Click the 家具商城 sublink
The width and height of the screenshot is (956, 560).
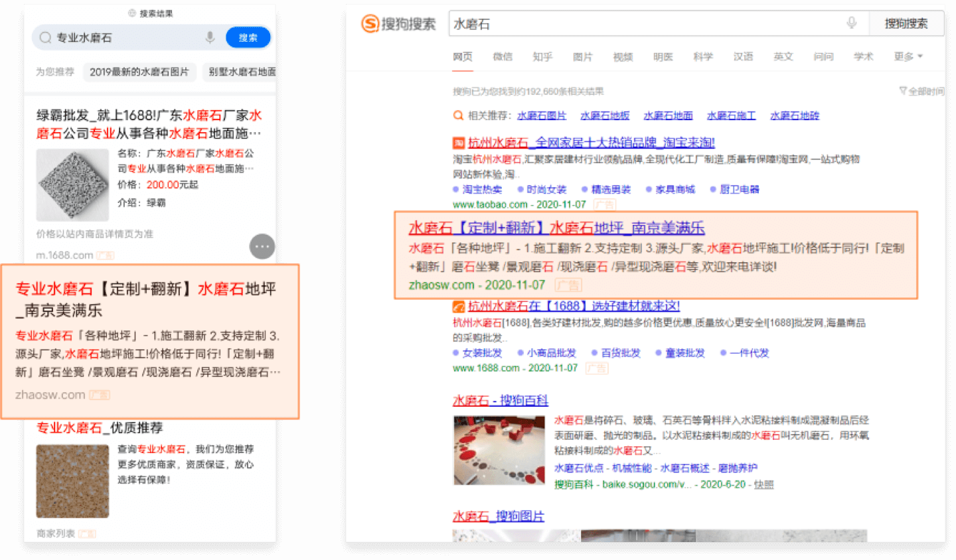(x=675, y=190)
